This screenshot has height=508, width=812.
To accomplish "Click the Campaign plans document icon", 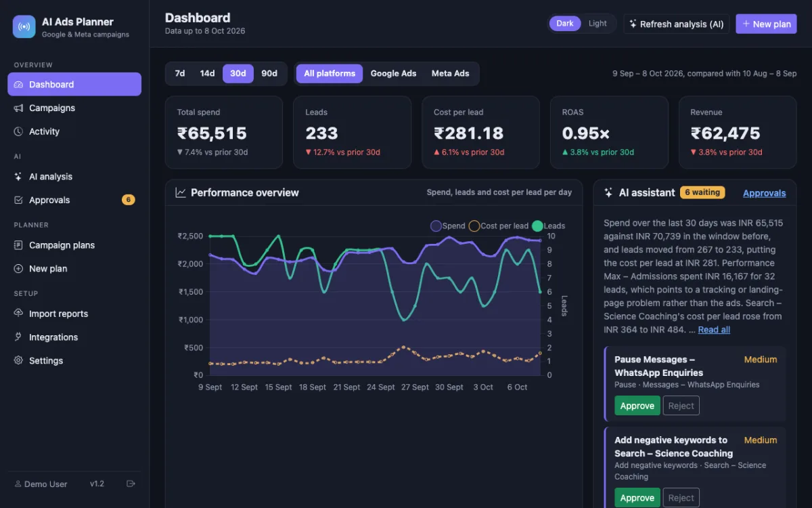I will 18,245.
